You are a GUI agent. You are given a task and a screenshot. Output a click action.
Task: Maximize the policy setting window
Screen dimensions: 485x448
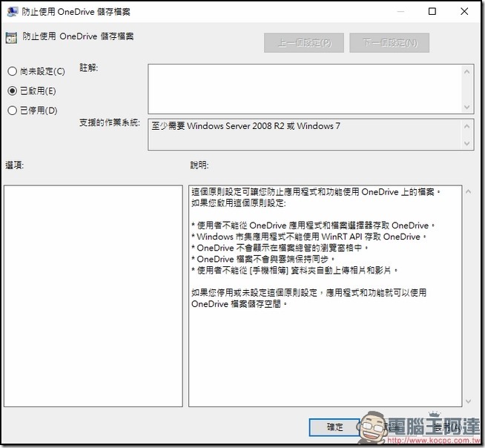click(432, 11)
